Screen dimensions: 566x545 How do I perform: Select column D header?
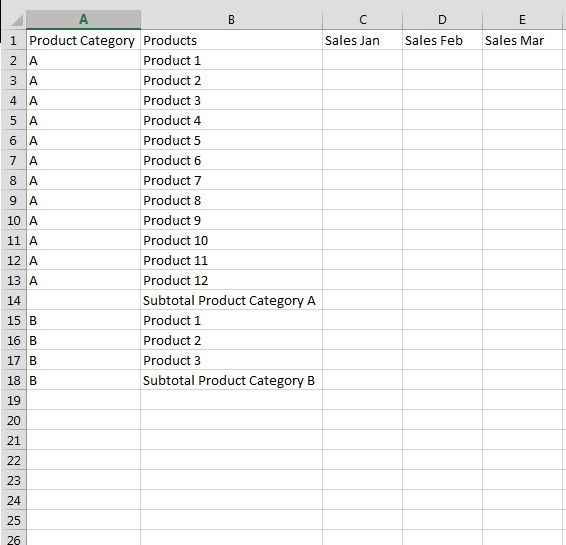pos(442,19)
